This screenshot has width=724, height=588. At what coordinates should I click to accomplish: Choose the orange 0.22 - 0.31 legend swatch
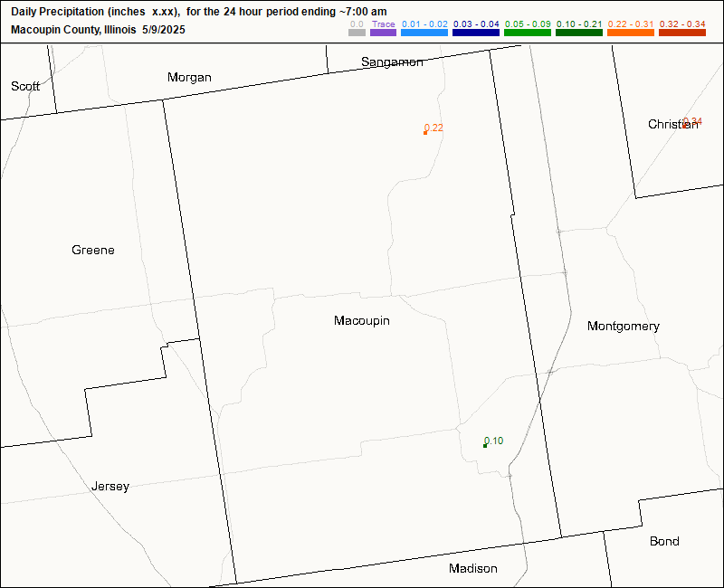tap(631, 33)
